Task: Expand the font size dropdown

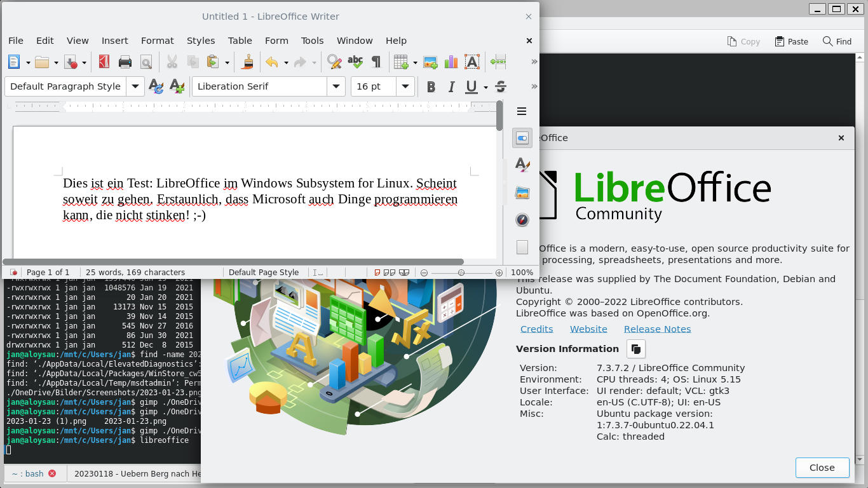Action: point(405,86)
